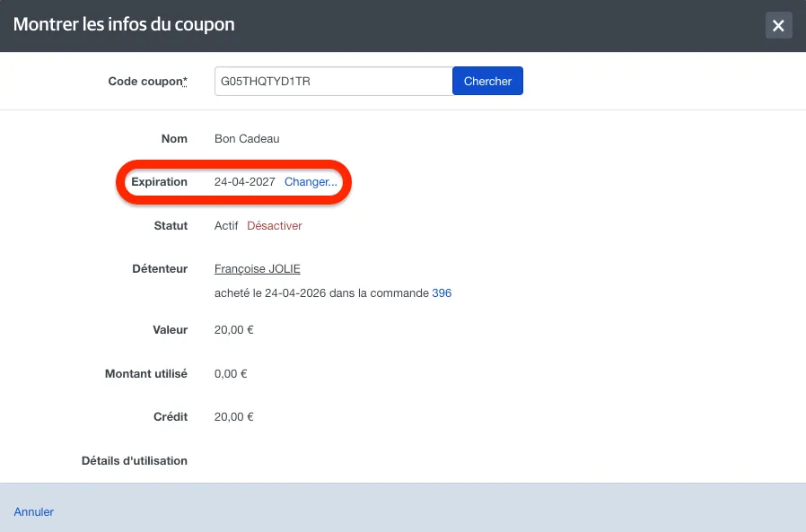806x532 pixels.
Task: Click the Nom label
Action: pos(174,139)
